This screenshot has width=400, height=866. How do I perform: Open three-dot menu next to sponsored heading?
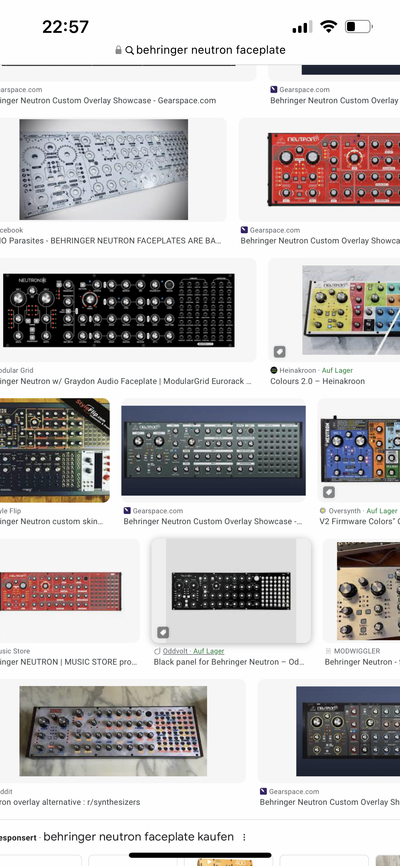click(x=244, y=837)
